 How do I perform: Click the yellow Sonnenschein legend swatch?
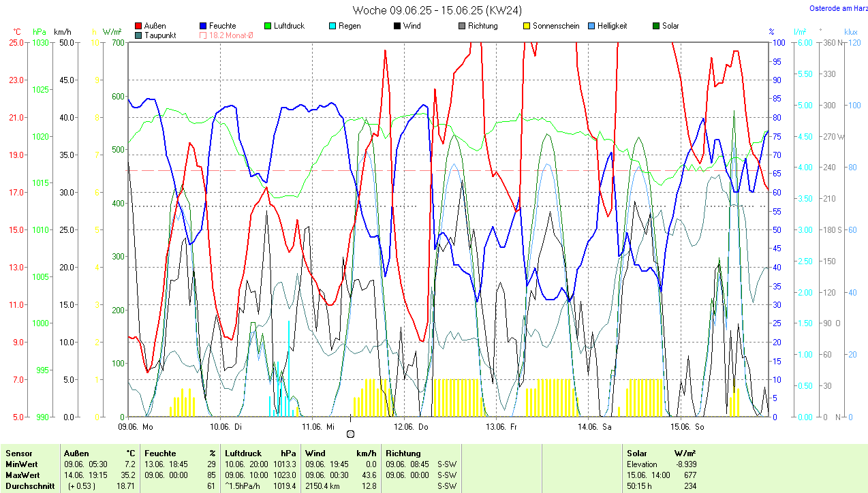pos(527,26)
